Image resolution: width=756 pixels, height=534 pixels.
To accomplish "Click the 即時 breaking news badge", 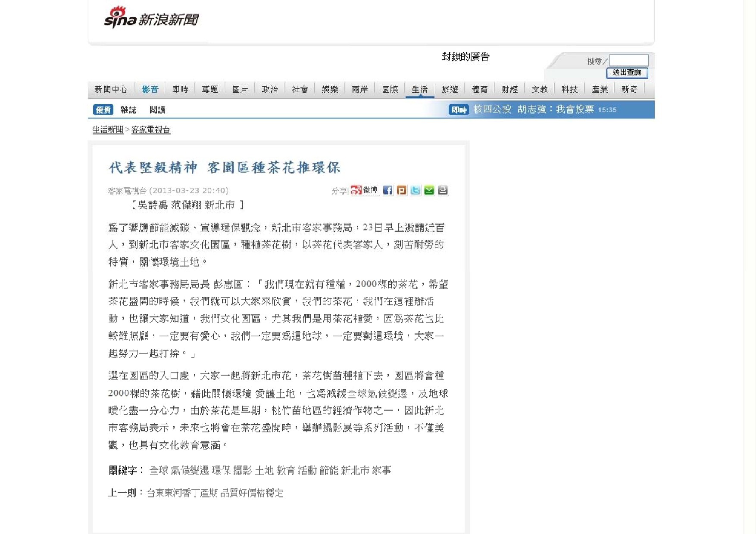I will [x=459, y=110].
